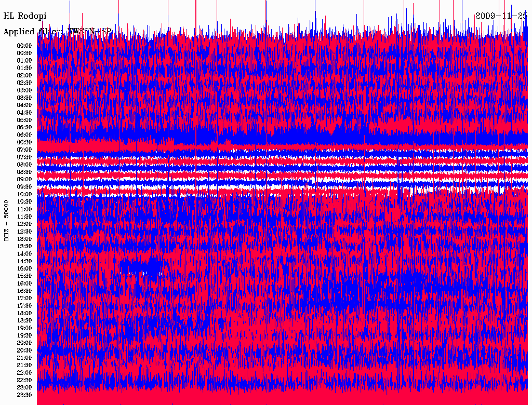Select the 08:00 time label
This screenshot has width=532, height=405.
click(x=24, y=165)
